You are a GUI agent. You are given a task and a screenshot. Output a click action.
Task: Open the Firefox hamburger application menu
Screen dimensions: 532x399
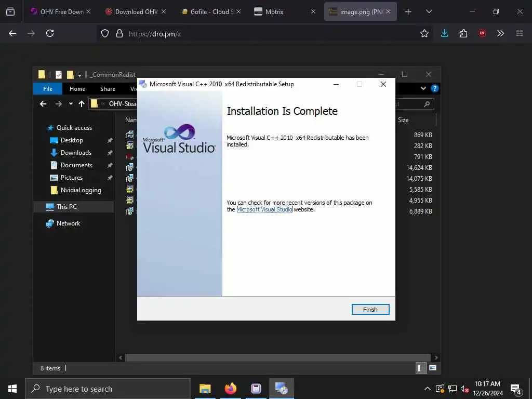[x=519, y=33]
